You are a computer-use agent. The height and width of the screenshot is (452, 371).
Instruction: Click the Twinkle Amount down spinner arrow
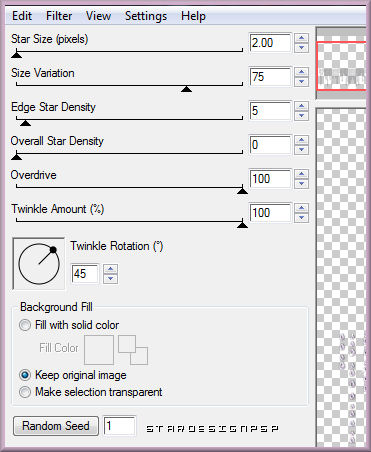click(301, 218)
